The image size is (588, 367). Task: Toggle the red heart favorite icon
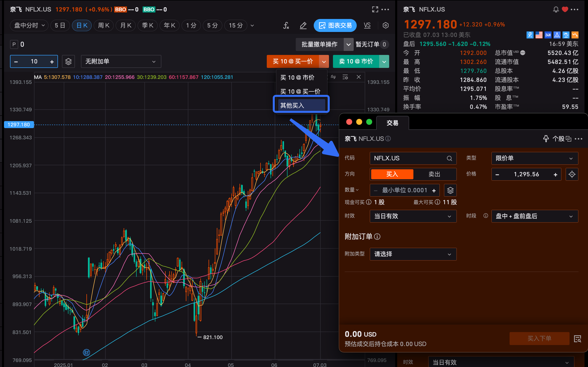pos(565,9)
